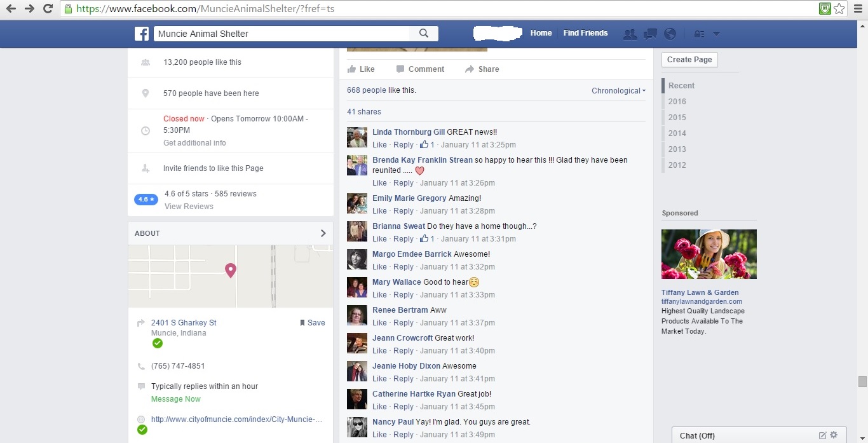
Task: Click Get additional info
Action: tap(194, 143)
